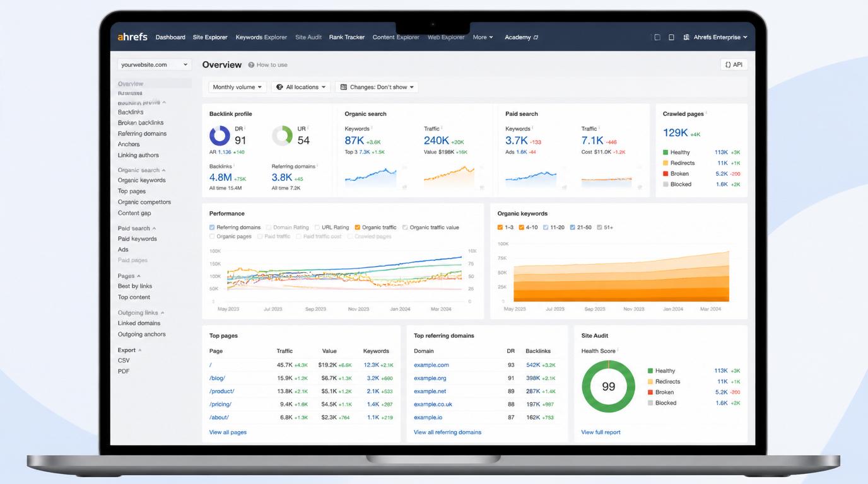Open Keywords Explorer in the top navigation
This screenshot has width=868, height=484.
(261, 37)
